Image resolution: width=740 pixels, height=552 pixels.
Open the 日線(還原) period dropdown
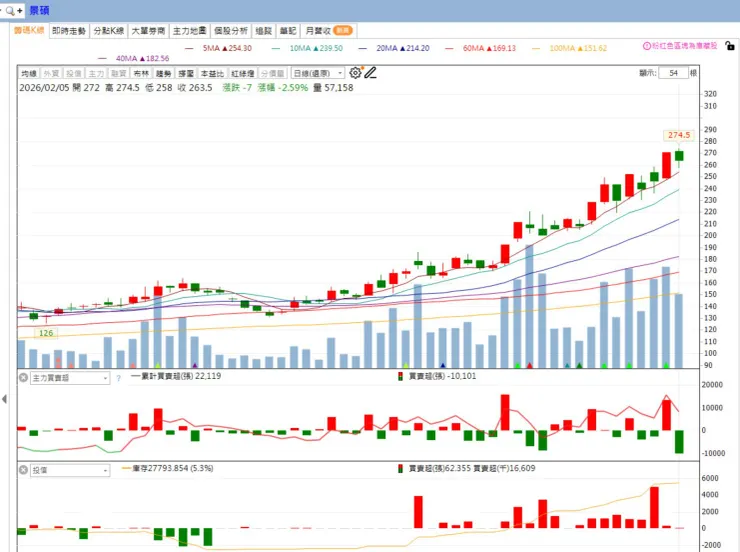point(318,73)
